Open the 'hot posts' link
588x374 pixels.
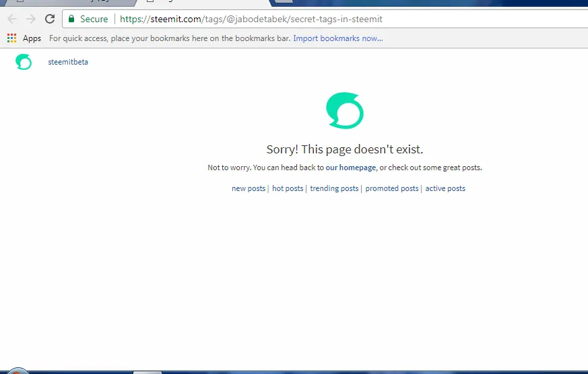click(288, 188)
